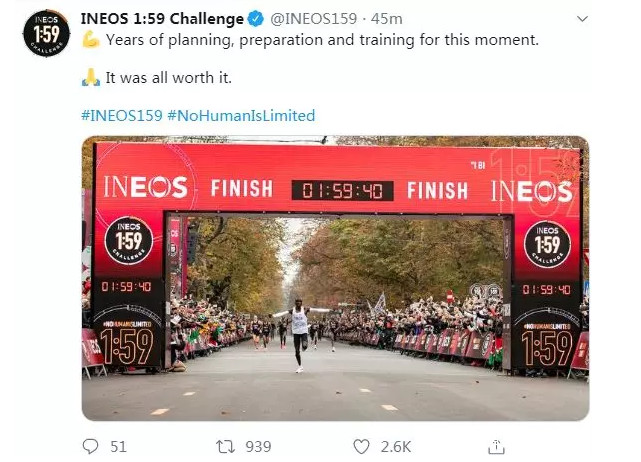641x462 pixels.
Task: Click the flexed bicep emoji
Action: [91, 41]
